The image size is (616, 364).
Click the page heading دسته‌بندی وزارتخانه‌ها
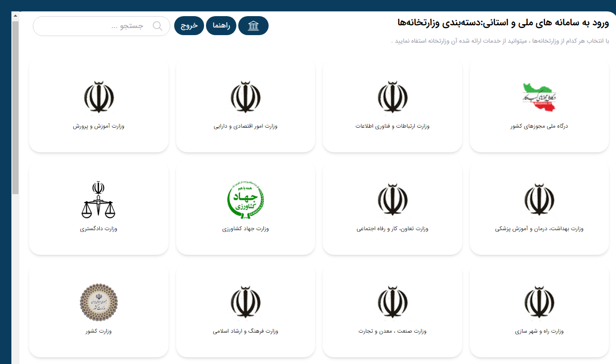(x=503, y=22)
